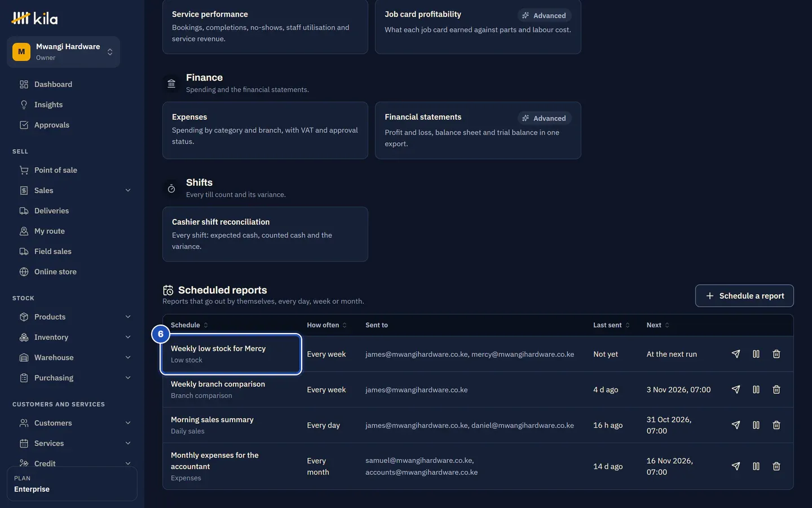Click the Schedule a report button
The height and width of the screenshot is (508, 812).
[x=744, y=296]
